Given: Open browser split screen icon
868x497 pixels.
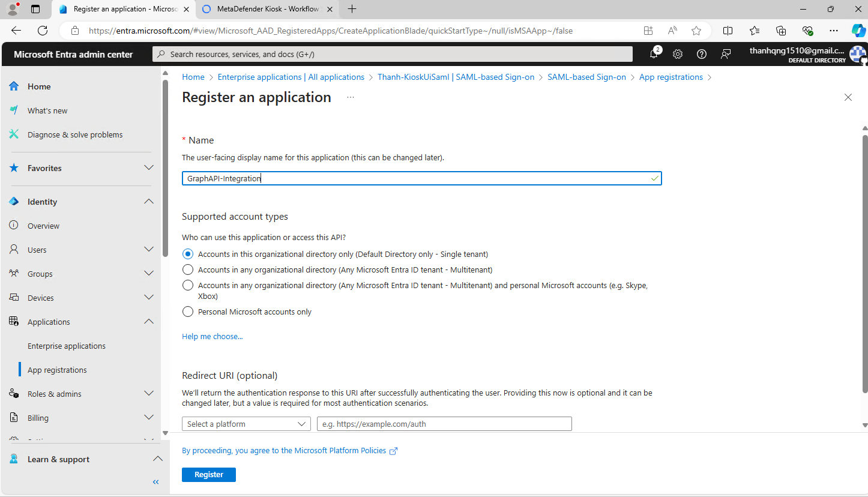Looking at the screenshot, I should click(x=728, y=31).
